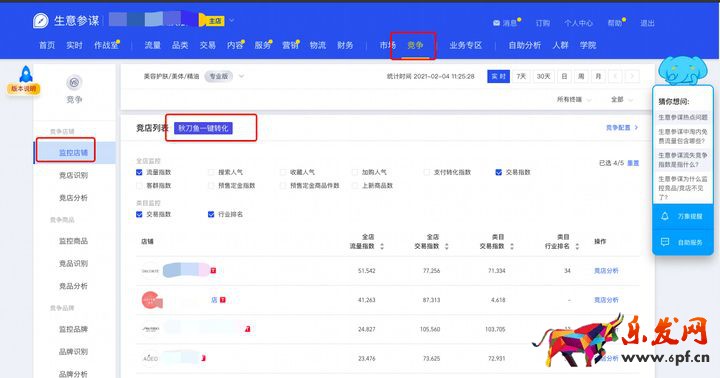Switch to the 市场 menu tab

coord(388,45)
